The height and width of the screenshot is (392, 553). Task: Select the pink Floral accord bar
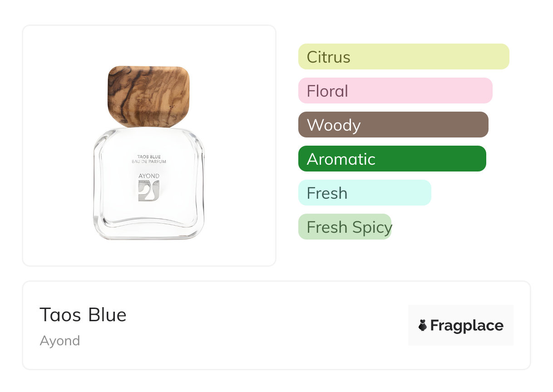(x=395, y=91)
